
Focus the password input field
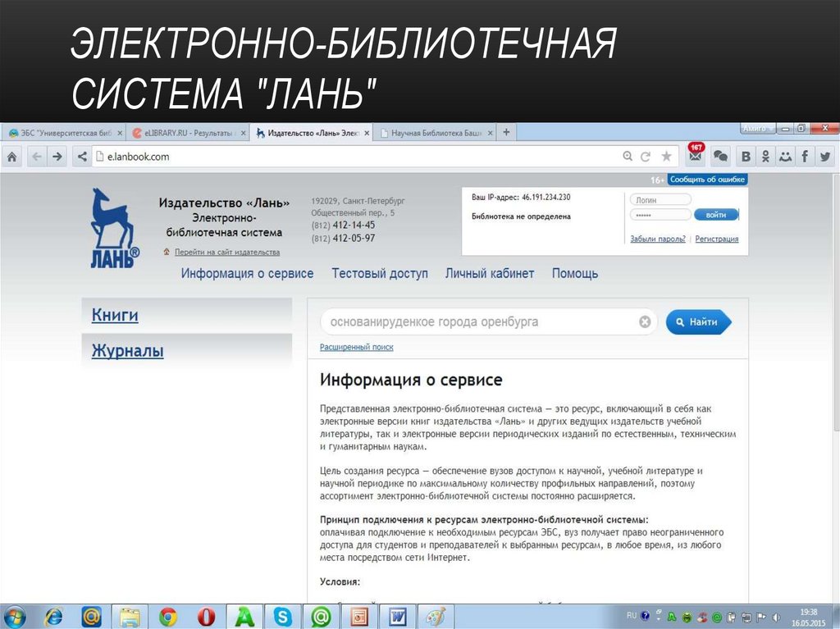[x=660, y=215]
